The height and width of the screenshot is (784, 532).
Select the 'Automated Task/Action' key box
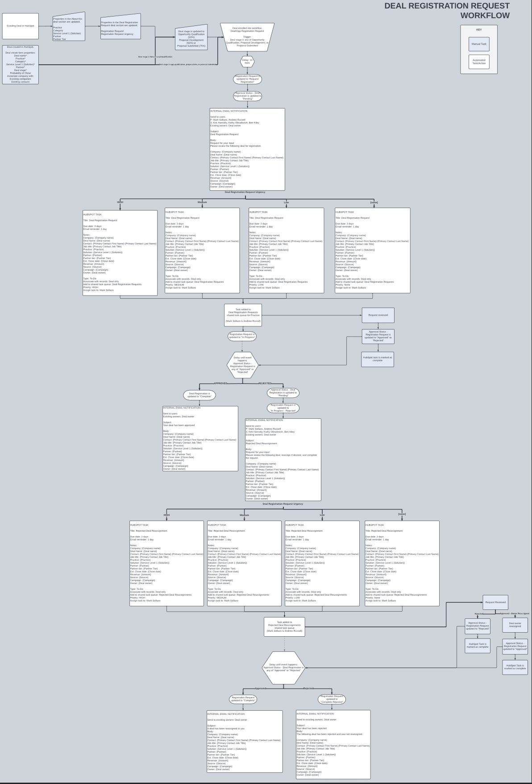[479, 62]
